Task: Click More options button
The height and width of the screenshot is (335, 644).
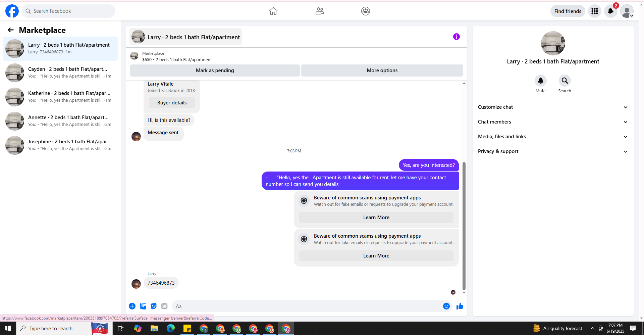Action: (x=382, y=70)
